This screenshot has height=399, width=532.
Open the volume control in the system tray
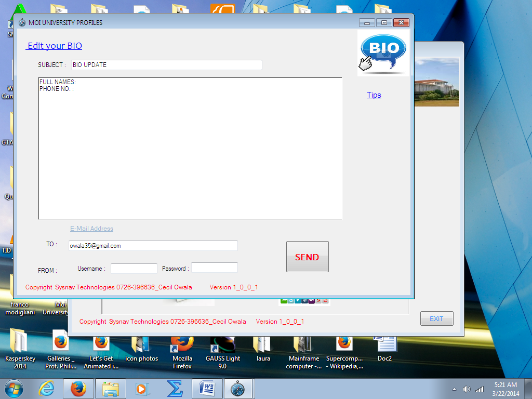point(467,389)
